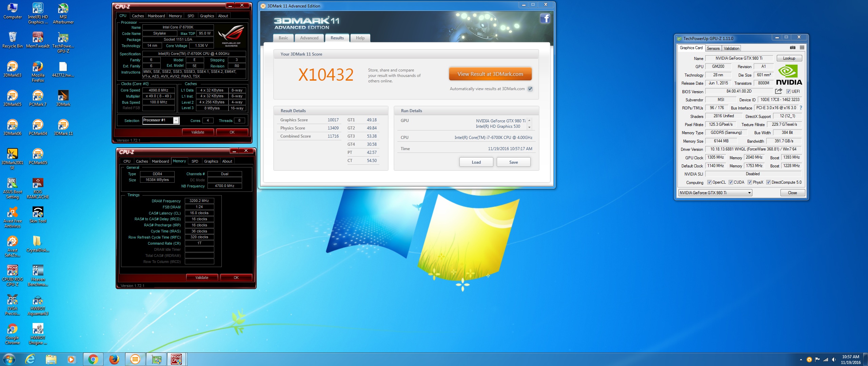Click Validate in top CPU-Z window
Viewport: 868px width, 366px height.
tap(198, 132)
